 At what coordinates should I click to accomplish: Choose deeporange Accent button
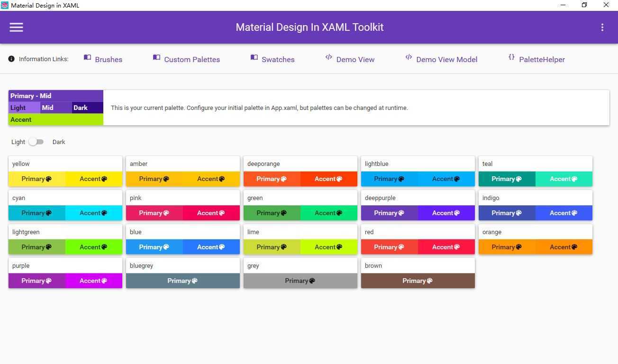329,179
